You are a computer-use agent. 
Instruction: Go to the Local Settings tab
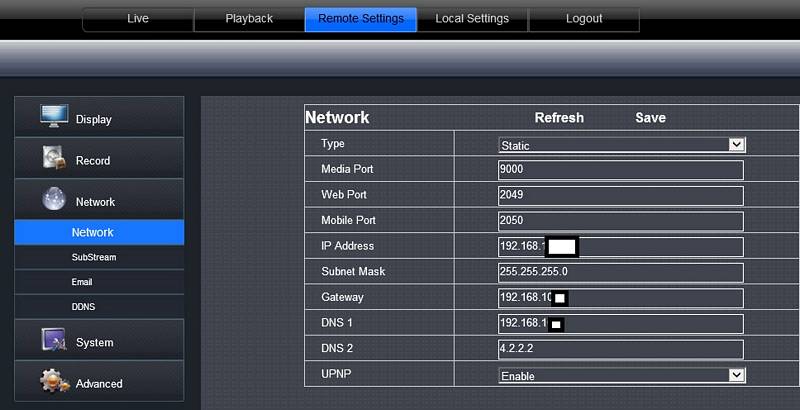click(472, 19)
